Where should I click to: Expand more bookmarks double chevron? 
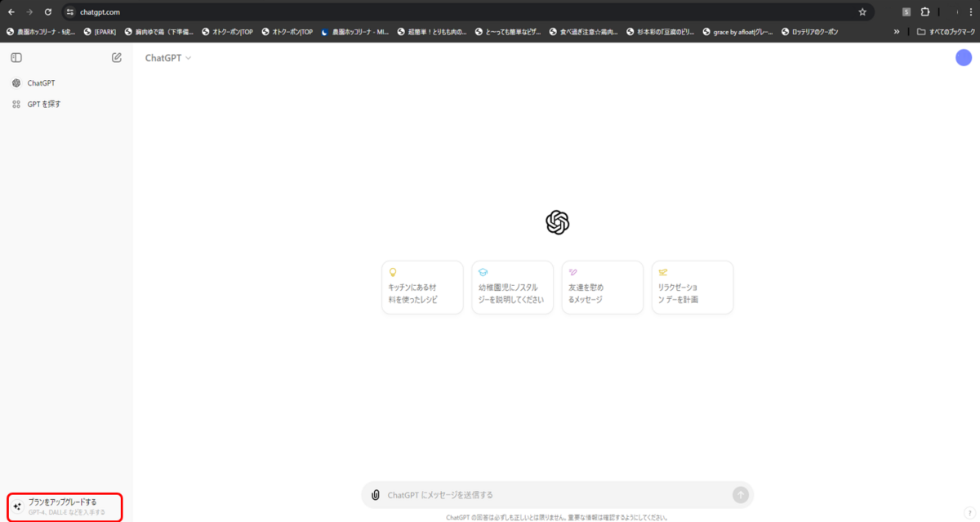(x=897, y=32)
